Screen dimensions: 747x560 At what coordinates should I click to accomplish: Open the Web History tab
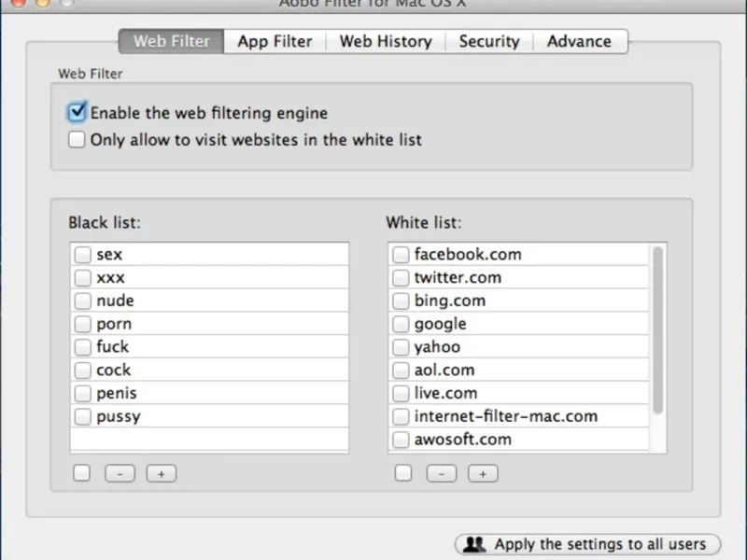click(386, 41)
